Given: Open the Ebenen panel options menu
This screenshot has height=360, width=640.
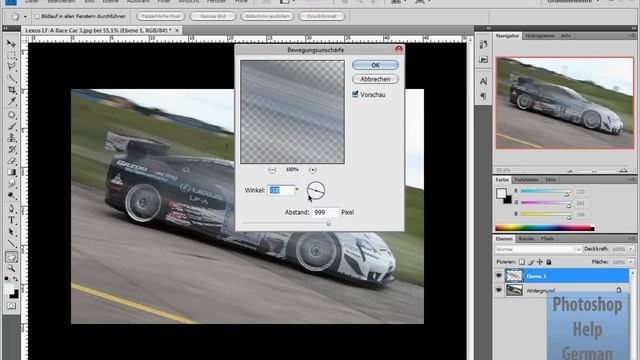Looking at the screenshot, I should coord(632,239).
